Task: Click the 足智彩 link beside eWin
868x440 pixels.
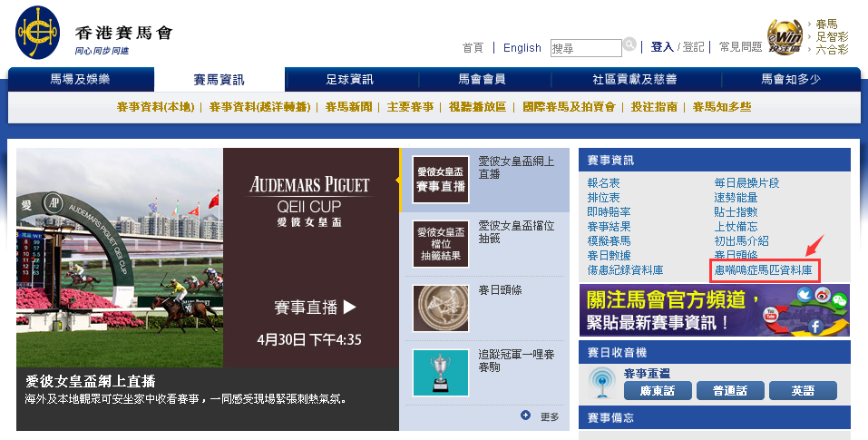Action: tap(832, 36)
